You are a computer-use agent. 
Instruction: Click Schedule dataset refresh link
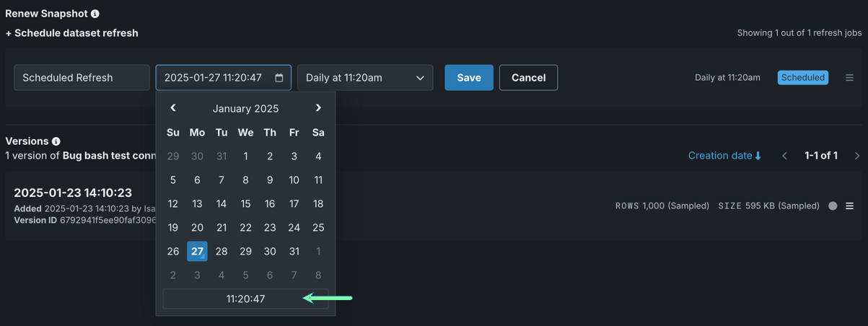(x=72, y=33)
